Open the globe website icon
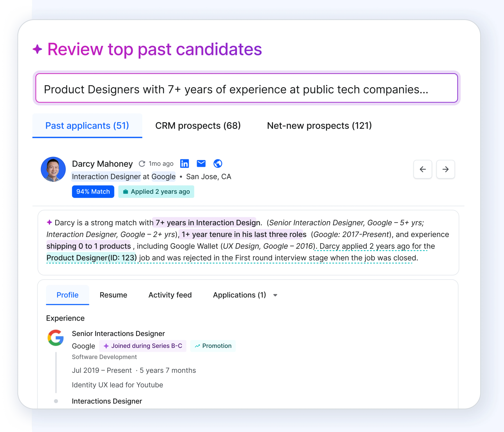504x432 pixels. pos(218,164)
